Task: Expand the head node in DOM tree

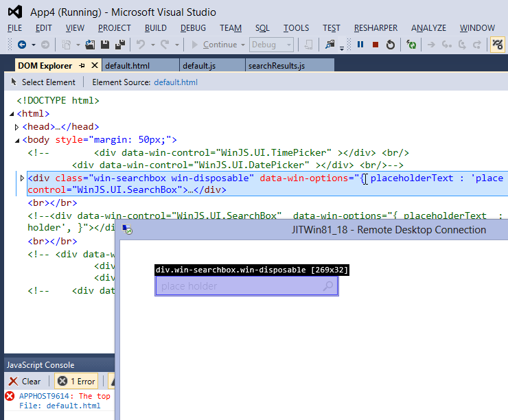Action: pos(16,127)
